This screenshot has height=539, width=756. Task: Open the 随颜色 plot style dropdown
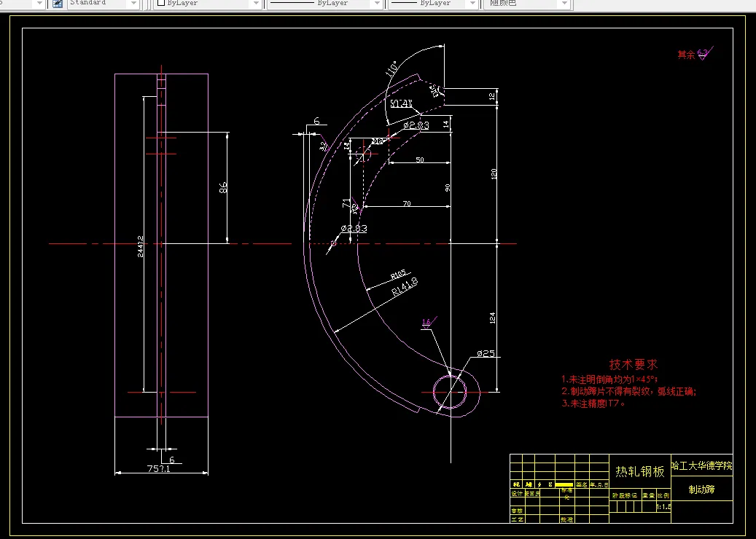[x=528, y=4]
